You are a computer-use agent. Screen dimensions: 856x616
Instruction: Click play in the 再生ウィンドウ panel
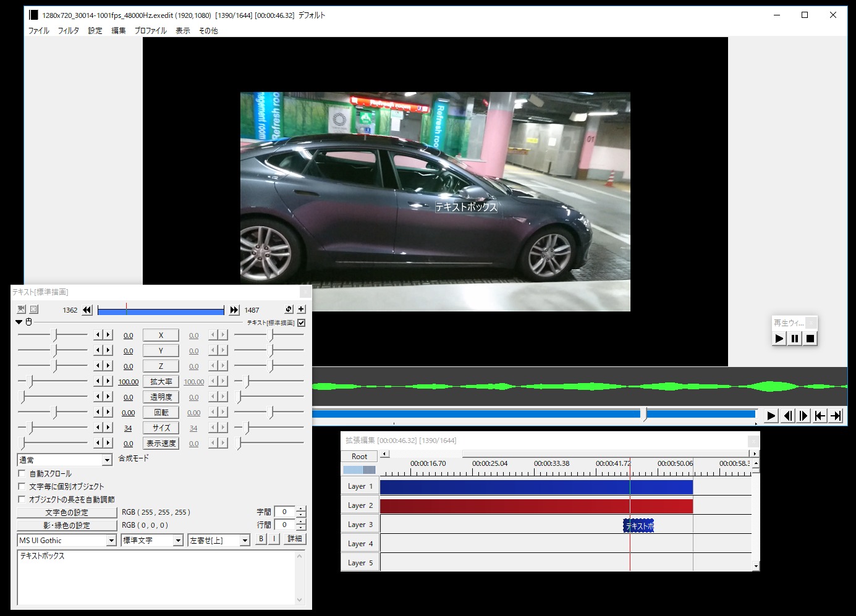[779, 339]
